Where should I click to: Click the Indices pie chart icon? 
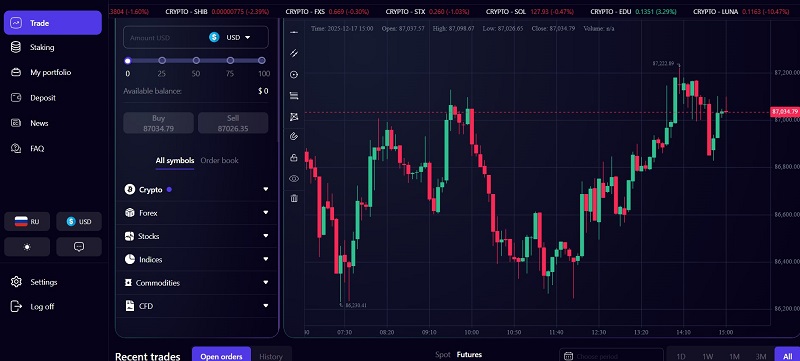pos(130,260)
